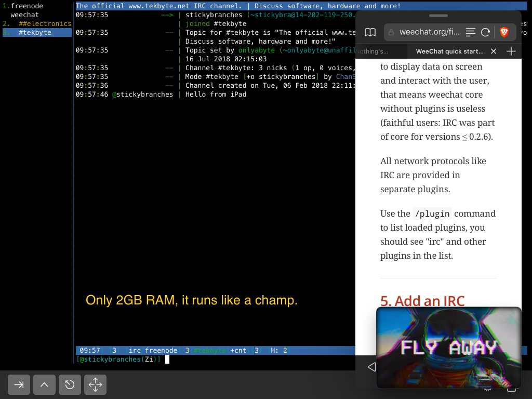This screenshot has height=399, width=532.
Task: Open Brave Shields lion icon
Action: (504, 32)
